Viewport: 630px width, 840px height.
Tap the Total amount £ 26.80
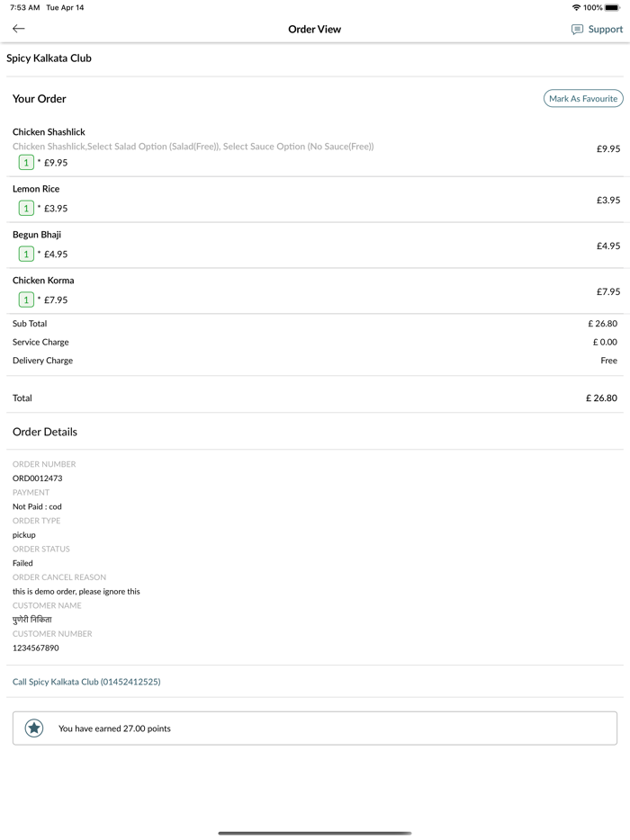click(x=601, y=398)
